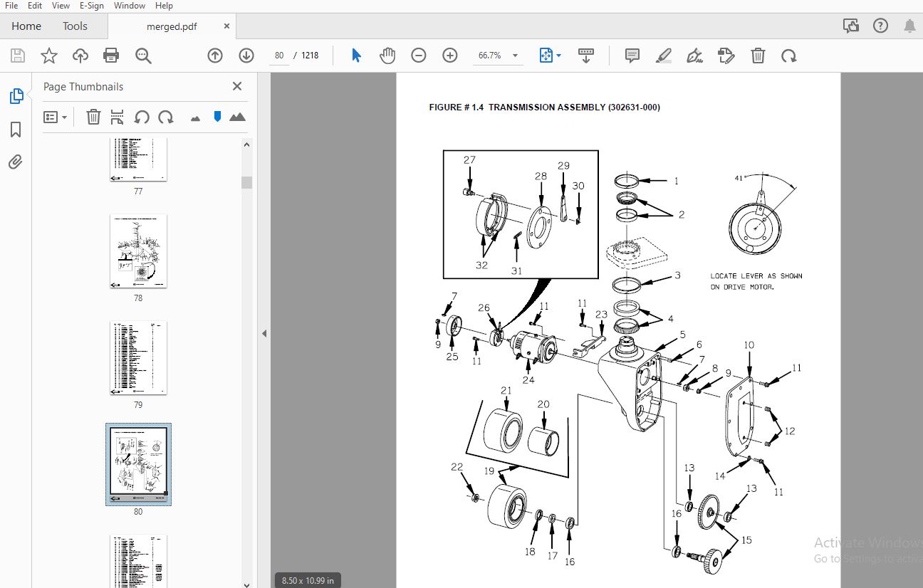
Task: Switch to the Home tab
Action: pos(26,26)
